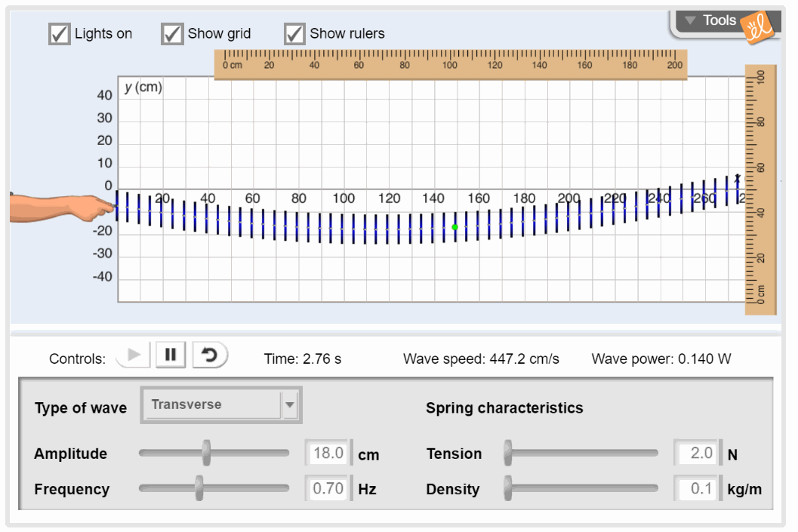Click the Frequency slider handle
Image resolution: width=798 pixels, height=532 pixels.
[199, 488]
